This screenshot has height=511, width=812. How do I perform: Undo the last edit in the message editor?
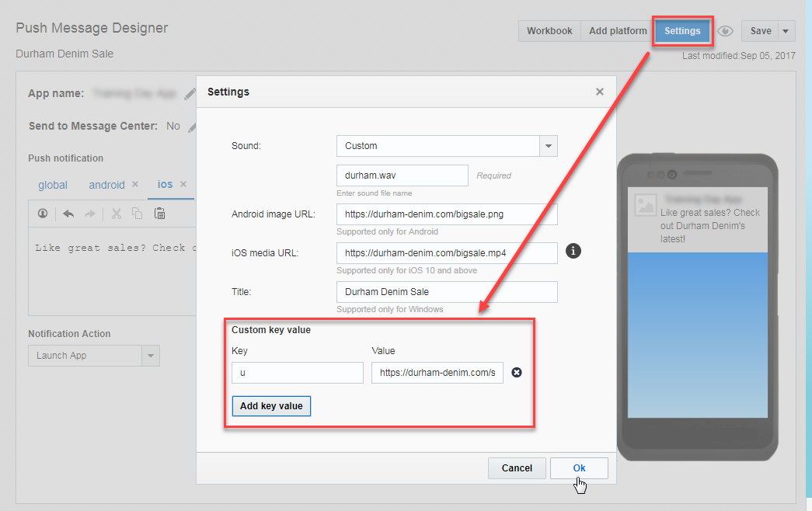pos(68,214)
